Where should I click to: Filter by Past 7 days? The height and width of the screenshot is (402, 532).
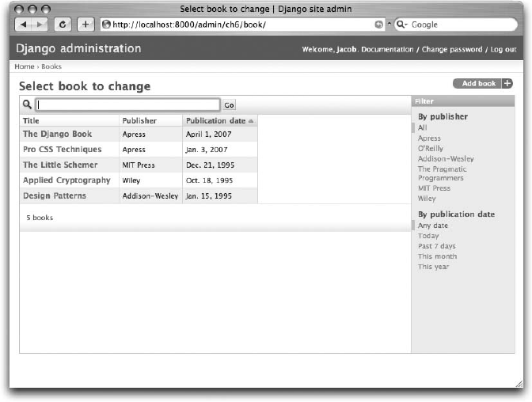(437, 246)
